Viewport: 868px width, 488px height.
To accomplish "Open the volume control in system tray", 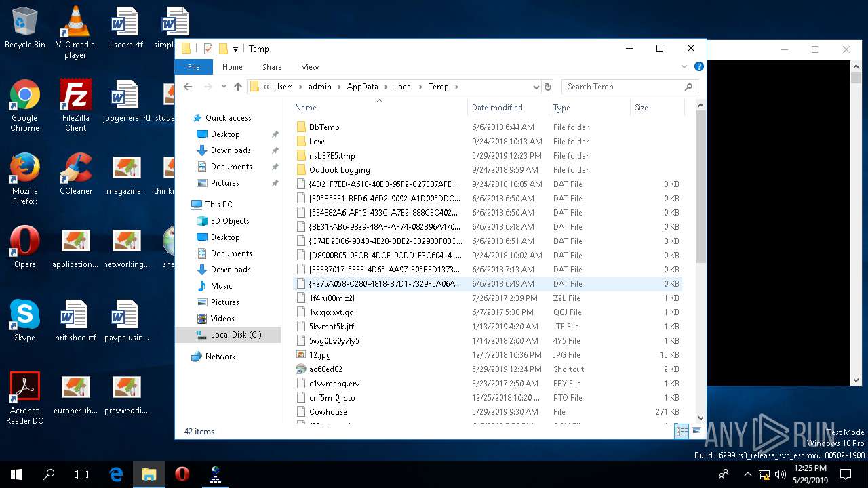I will pyautogui.click(x=779, y=474).
